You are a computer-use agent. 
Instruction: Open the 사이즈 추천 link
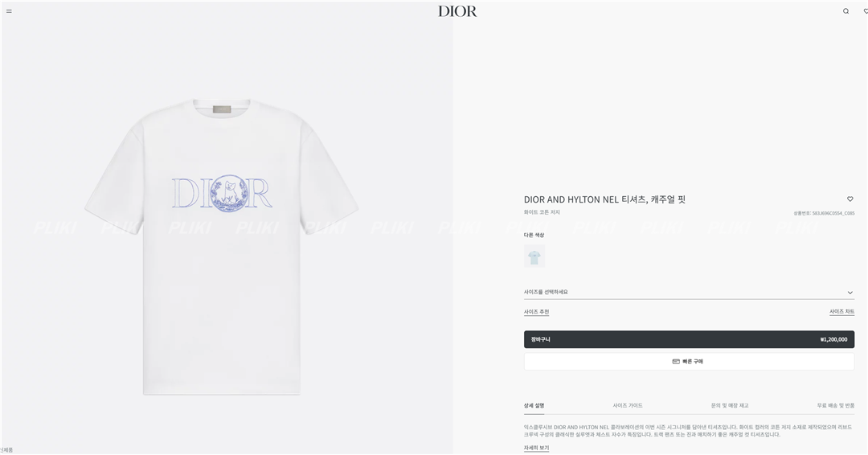click(536, 312)
